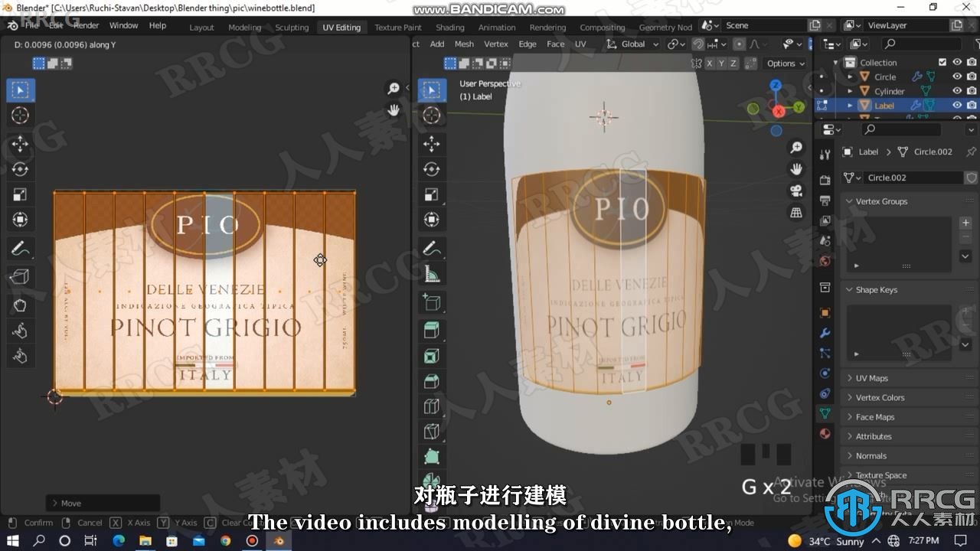
Task: Select the Measure tool in 3D viewport
Action: point(432,274)
